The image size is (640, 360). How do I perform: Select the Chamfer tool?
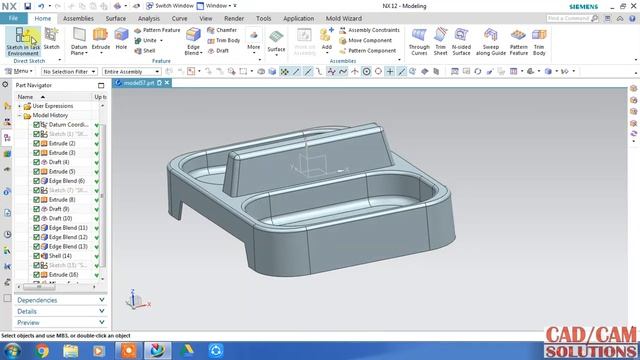click(x=222, y=30)
